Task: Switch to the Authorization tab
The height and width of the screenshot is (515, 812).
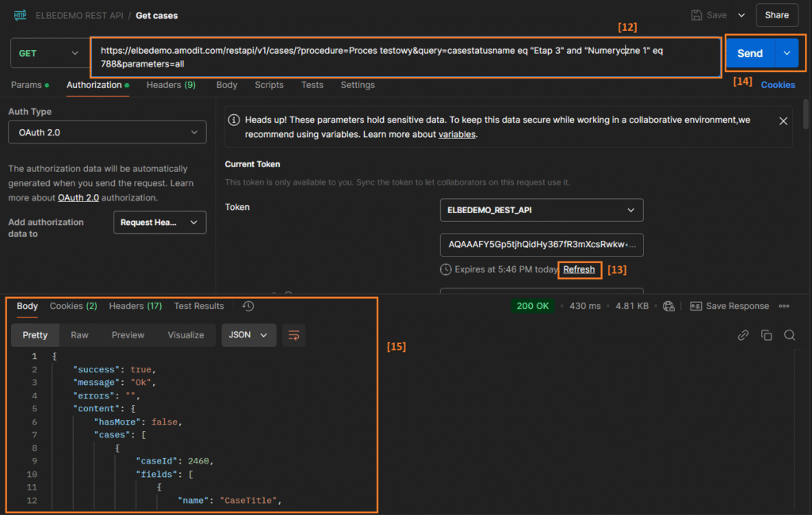Action: 98,85
